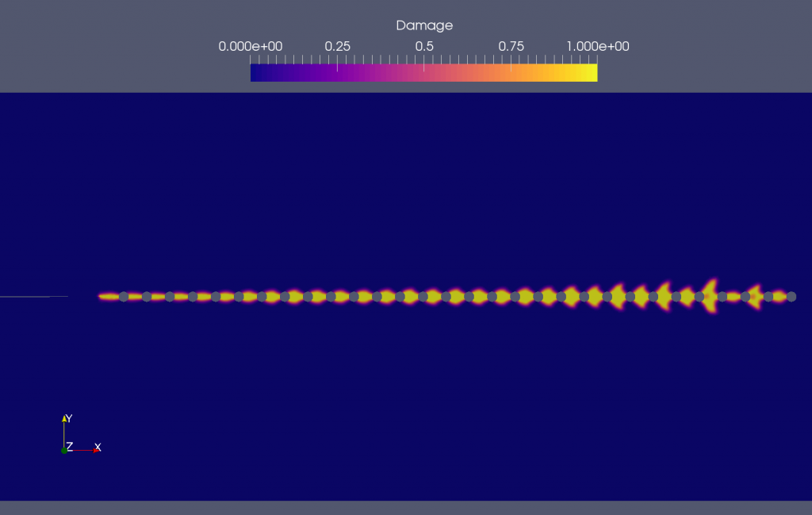Image resolution: width=812 pixels, height=515 pixels.
Task: Click the tallest yellow damage arrowhead
Action: [x=710, y=294]
